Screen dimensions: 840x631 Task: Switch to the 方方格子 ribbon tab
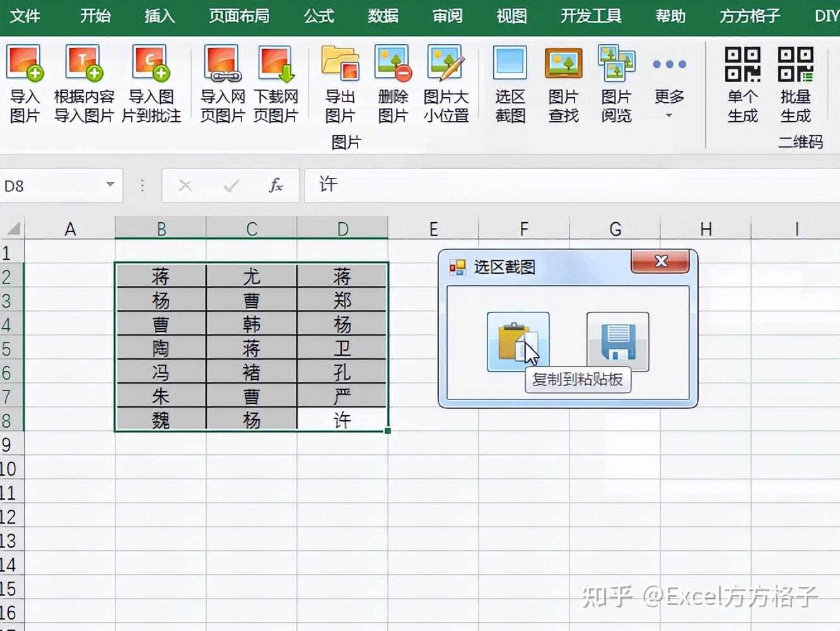coord(748,16)
